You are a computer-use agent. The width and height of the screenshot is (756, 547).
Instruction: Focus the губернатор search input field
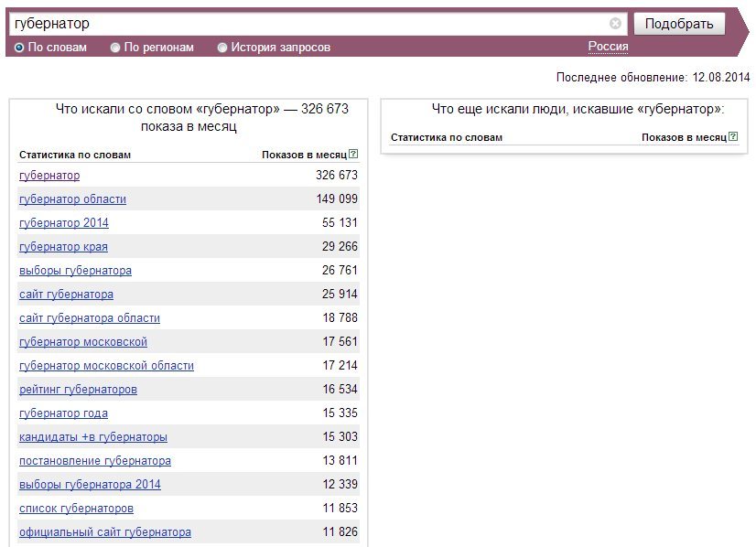[308, 24]
